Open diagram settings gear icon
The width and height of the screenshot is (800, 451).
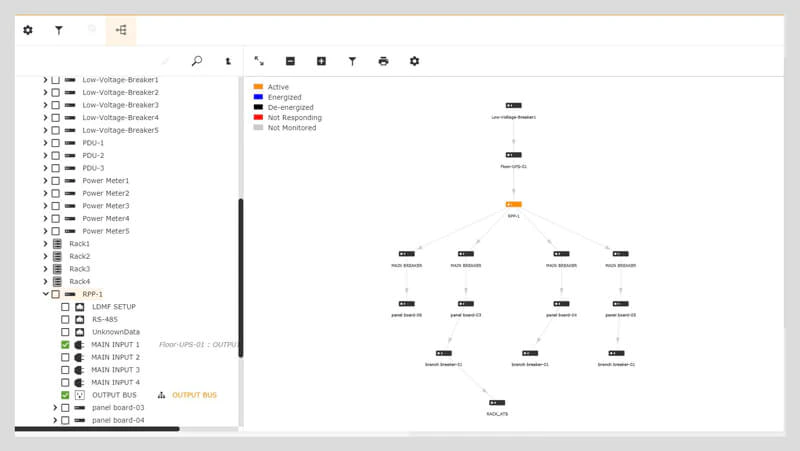click(x=415, y=61)
